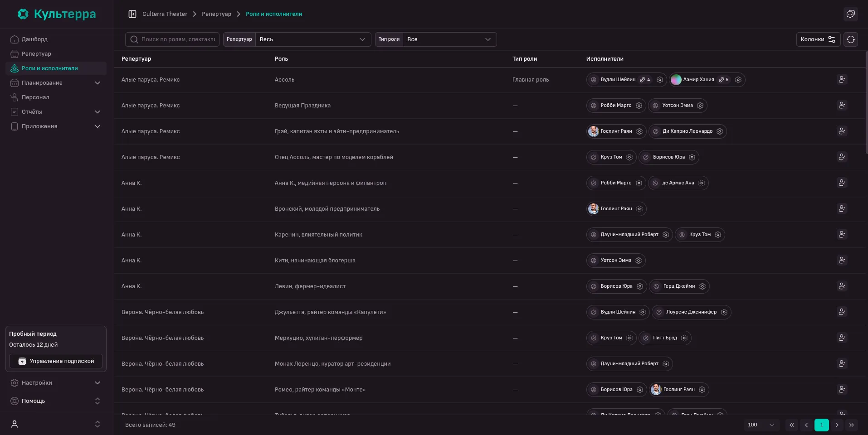Add performer to Меркуцио row
Image resolution: width=868 pixels, height=435 pixels.
tap(842, 338)
